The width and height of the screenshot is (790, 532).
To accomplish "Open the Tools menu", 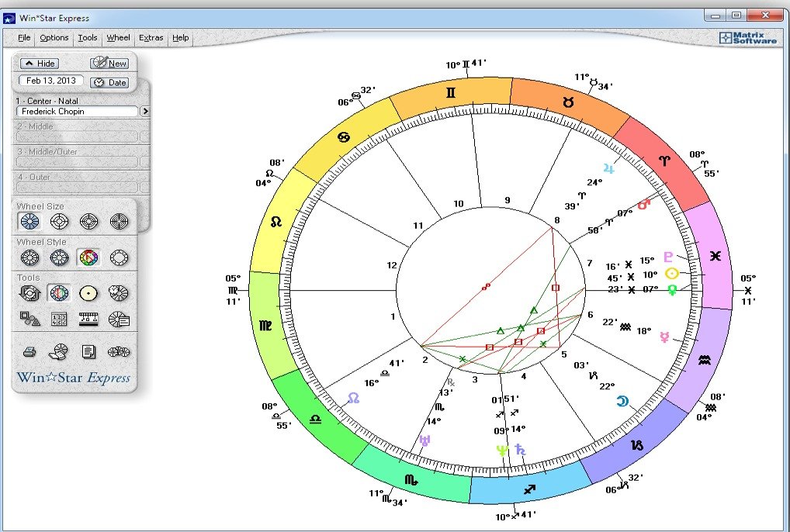I will (87, 38).
